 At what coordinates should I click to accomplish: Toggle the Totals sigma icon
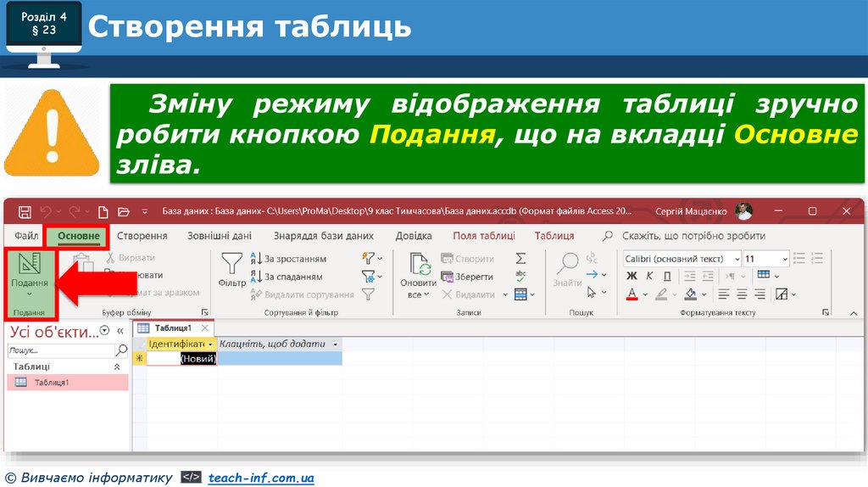[520, 258]
